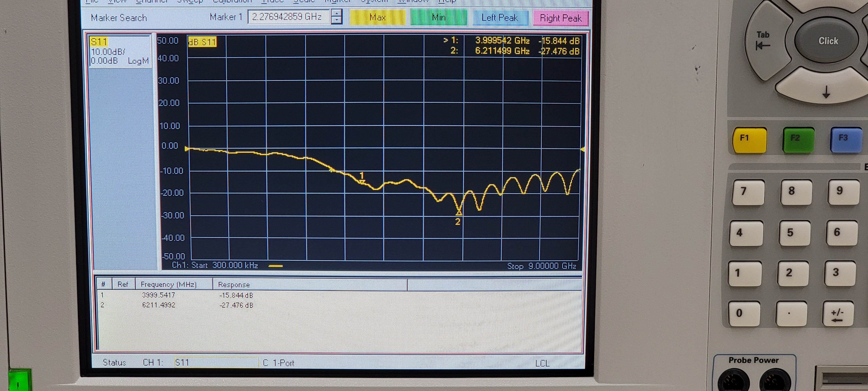Select the S11 trace status box
Screen dimensions: 868x391
tap(119, 52)
